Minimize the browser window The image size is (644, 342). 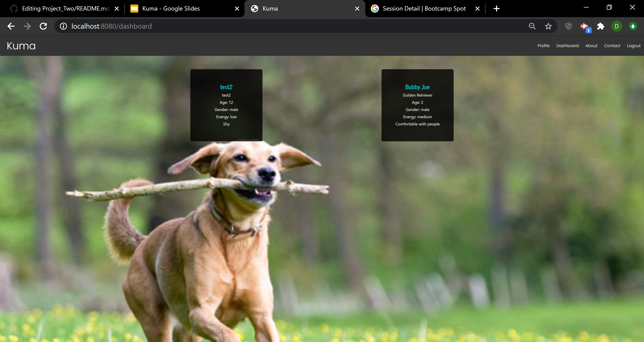(586, 8)
